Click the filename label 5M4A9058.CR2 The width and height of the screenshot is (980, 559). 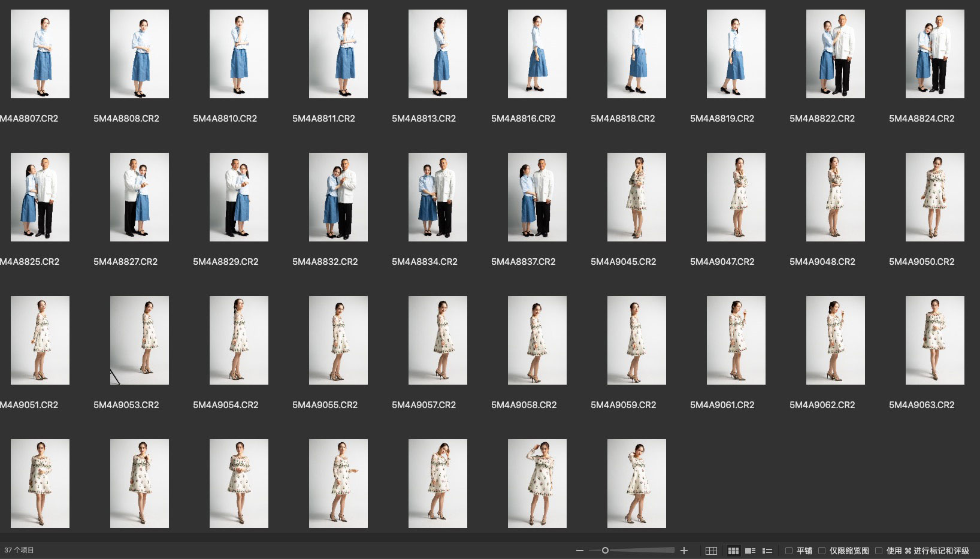524,405
